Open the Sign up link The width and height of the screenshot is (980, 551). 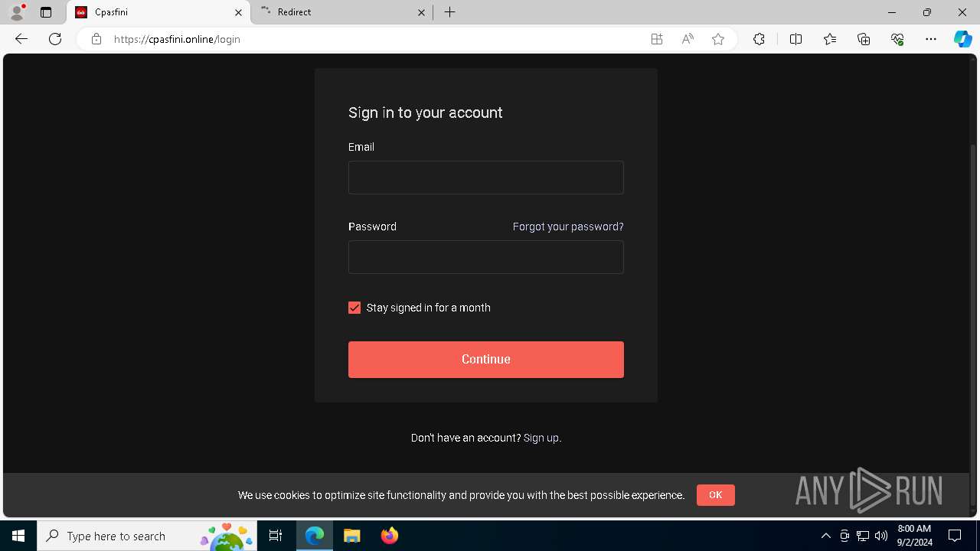click(541, 438)
